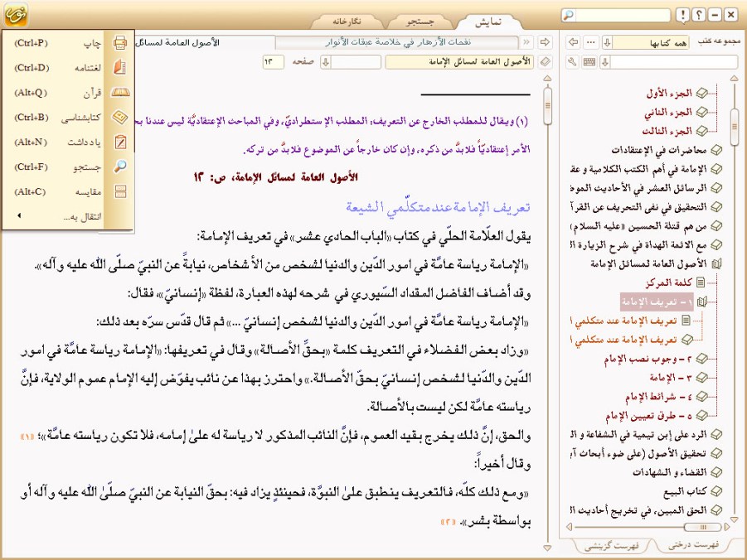This screenshot has height=560, width=747.
Task: Open the فهرست گزینشی bottom tab
Action: tap(611, 546)
